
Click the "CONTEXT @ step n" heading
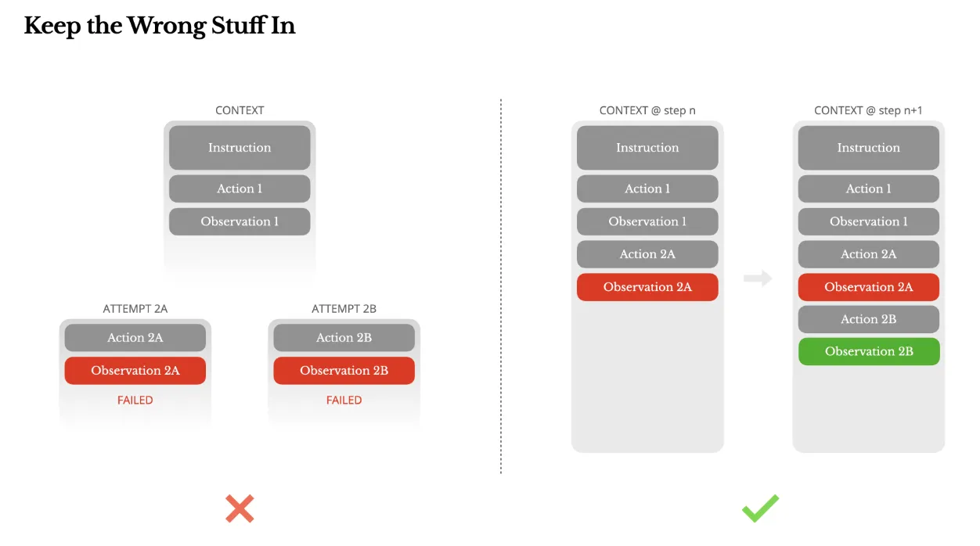[647, 110]
